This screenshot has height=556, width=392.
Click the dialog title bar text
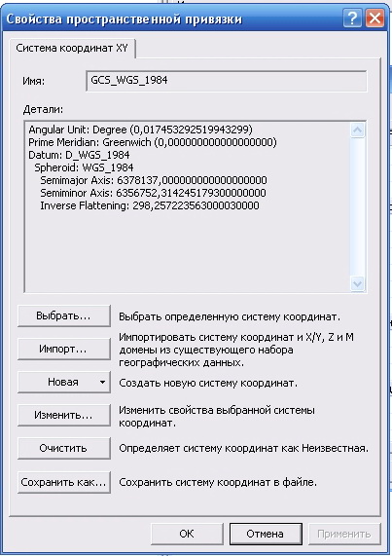(124, 19)
